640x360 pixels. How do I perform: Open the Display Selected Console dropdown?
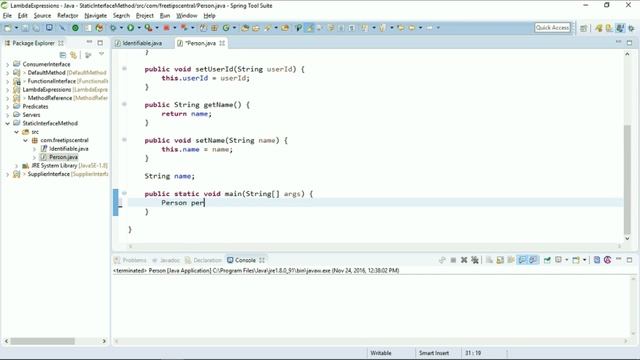pos(567,260)
